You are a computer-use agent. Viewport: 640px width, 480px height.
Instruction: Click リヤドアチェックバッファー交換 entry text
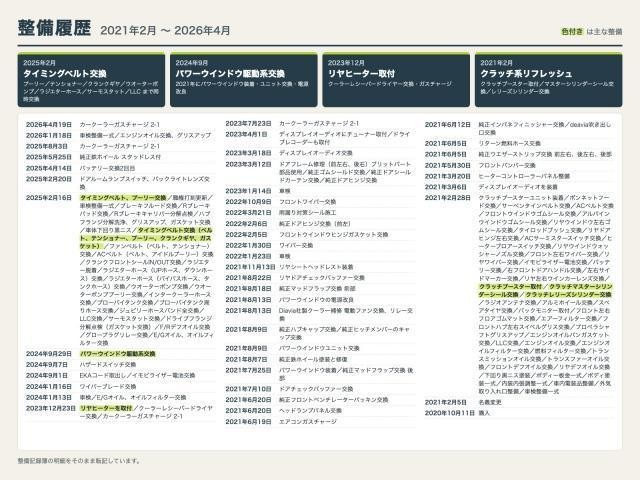click(x=322, y=278)
